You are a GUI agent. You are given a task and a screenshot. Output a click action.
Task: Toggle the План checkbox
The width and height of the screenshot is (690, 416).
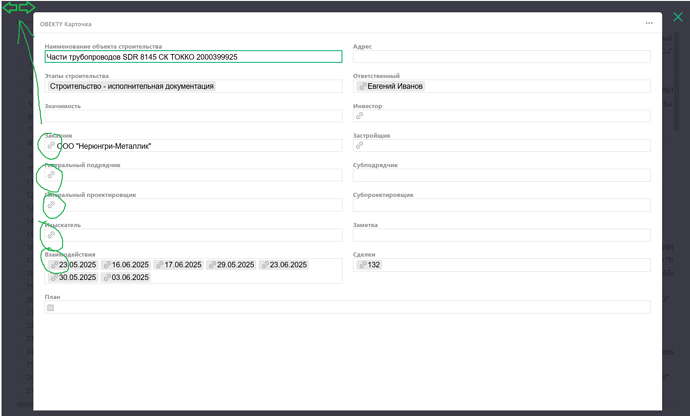[x=51, y=308]
